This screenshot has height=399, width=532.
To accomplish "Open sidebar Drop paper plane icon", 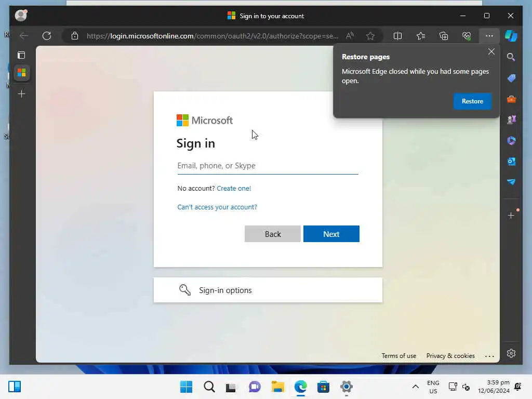I will pos(511,182).
